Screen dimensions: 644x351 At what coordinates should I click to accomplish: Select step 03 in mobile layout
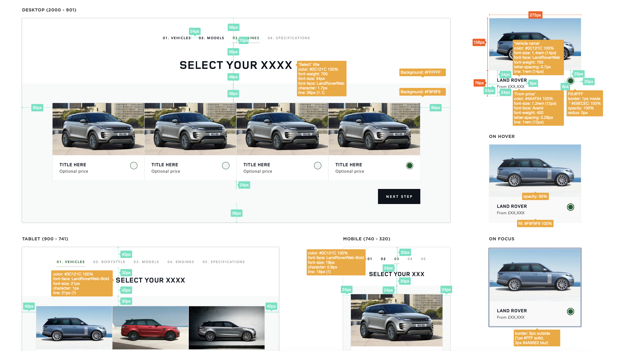(396, 259)
